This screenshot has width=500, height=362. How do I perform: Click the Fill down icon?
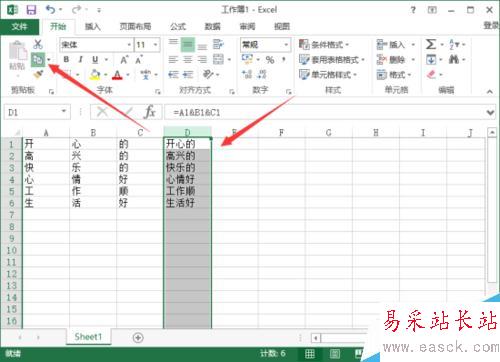(431, 60)
